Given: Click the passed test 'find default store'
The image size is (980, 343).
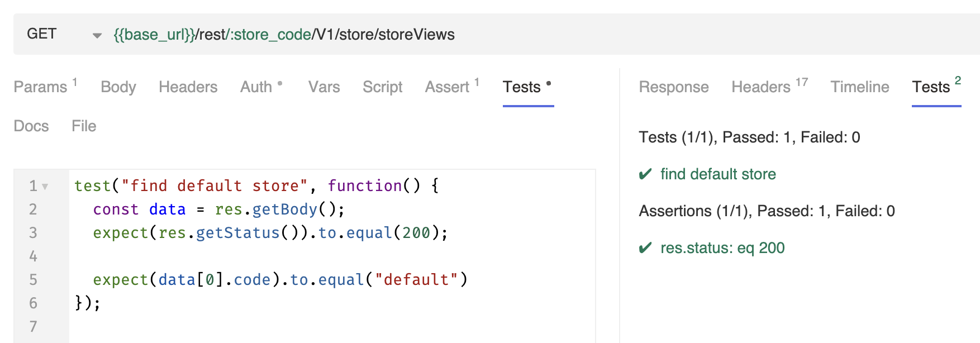Looking at the screenshot, I should (x=718, y=174).
